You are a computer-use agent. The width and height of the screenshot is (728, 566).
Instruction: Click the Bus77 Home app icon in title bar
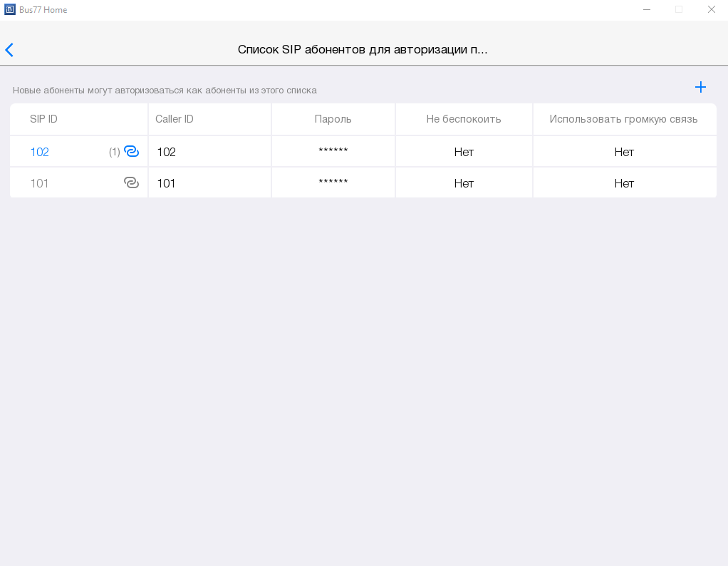pyautogui.click(x=10, y=9)
